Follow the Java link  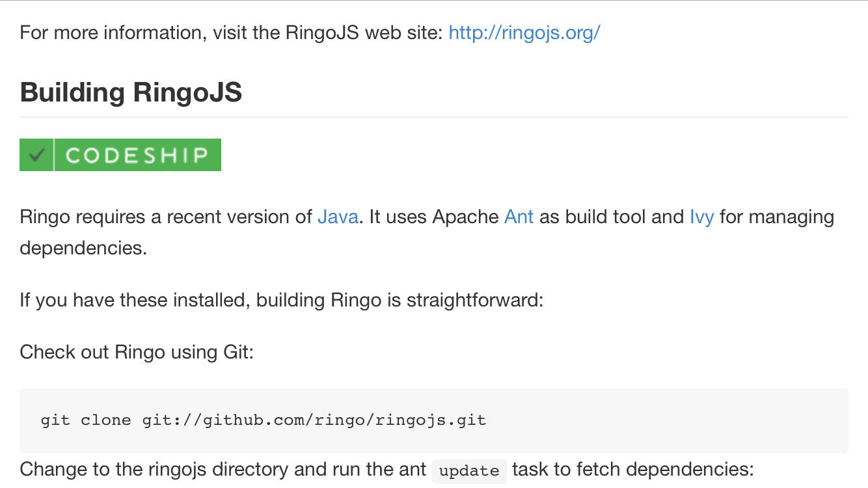pyautogui.click(x=338, y=217)
